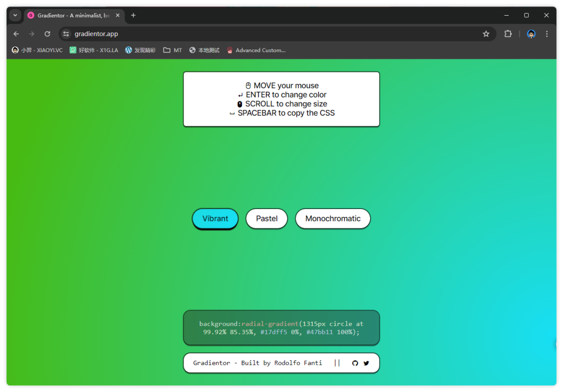
Task: Expand the tab search dropdown arrow
Action: point(15,16)
